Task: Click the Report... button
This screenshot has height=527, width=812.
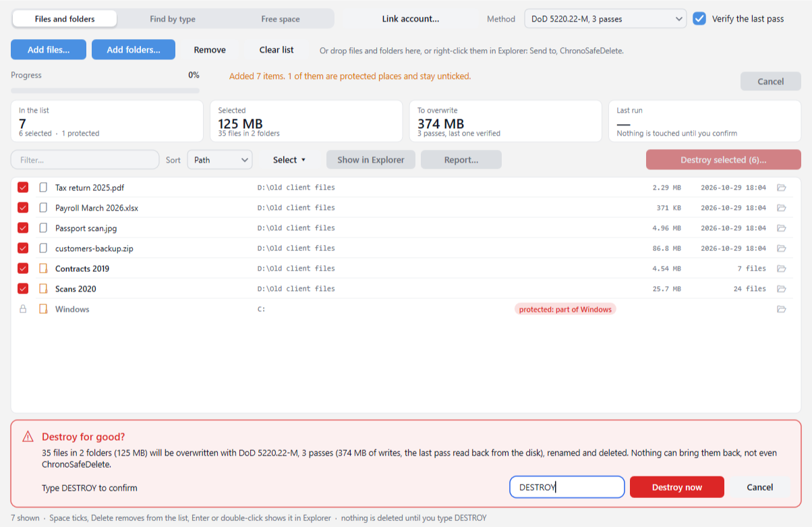Action: pyautogui.click(x=461, y=160)
